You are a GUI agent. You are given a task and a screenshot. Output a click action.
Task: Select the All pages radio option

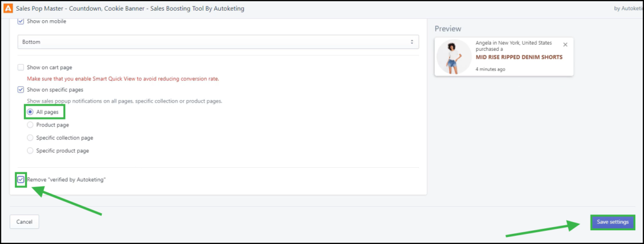(x=30, y=112)
